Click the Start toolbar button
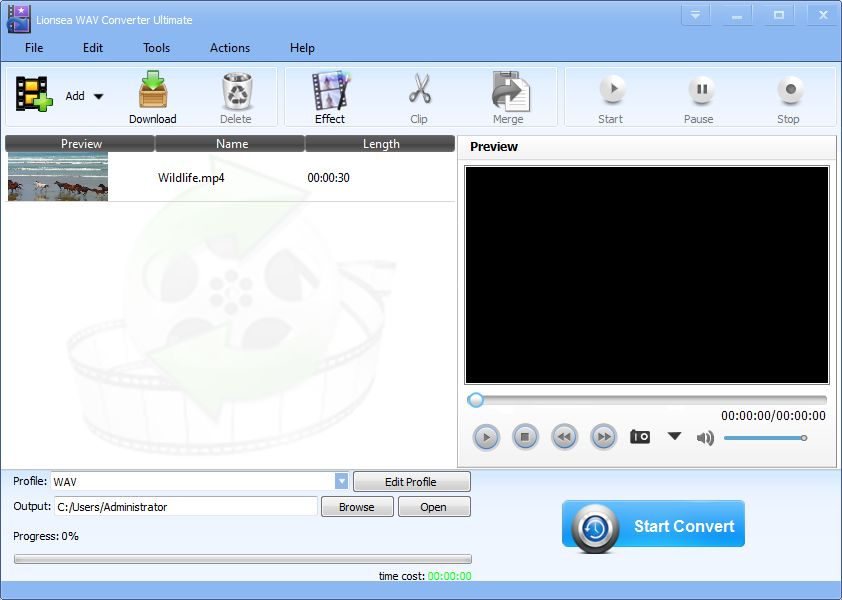The image size is (842, 600). pyautogui.click(x=611, y=100)
